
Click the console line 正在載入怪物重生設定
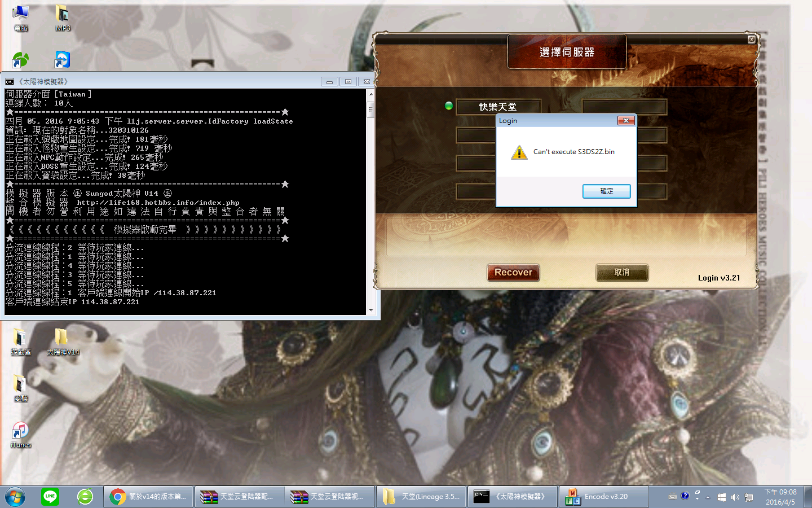(89, 148)
